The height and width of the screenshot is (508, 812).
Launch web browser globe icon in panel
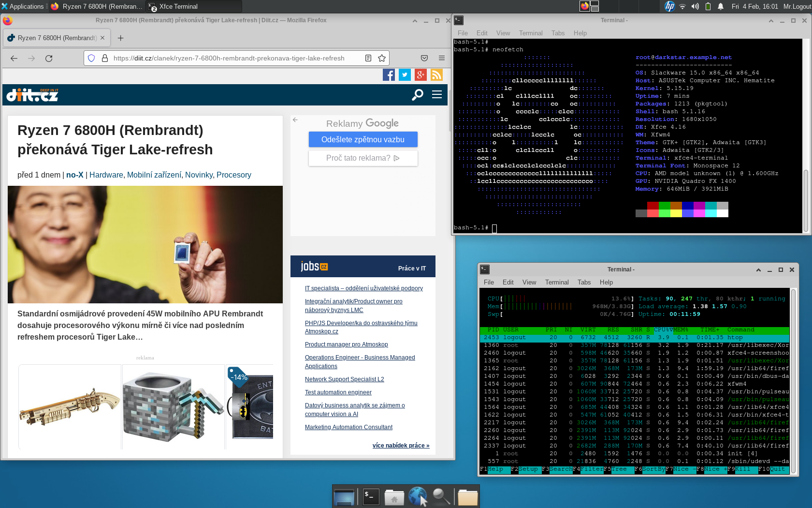(x=418, y=496)
